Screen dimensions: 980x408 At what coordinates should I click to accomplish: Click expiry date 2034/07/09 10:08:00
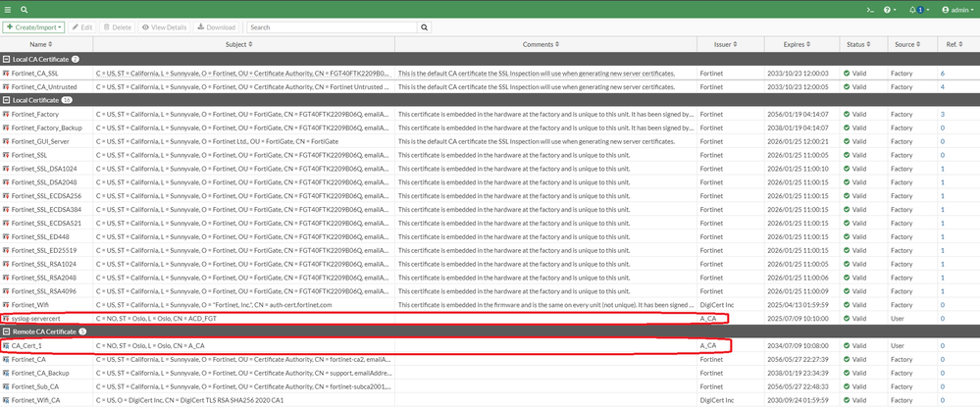(x=798, y=345)
